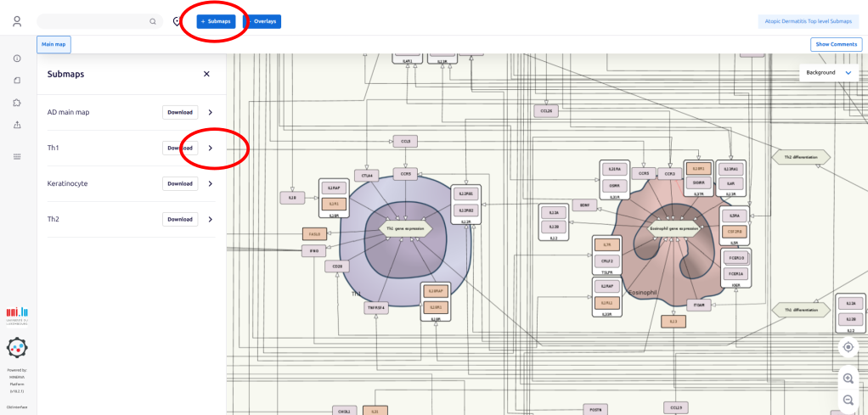Click the info icon in left sidebar

point(17,59)
